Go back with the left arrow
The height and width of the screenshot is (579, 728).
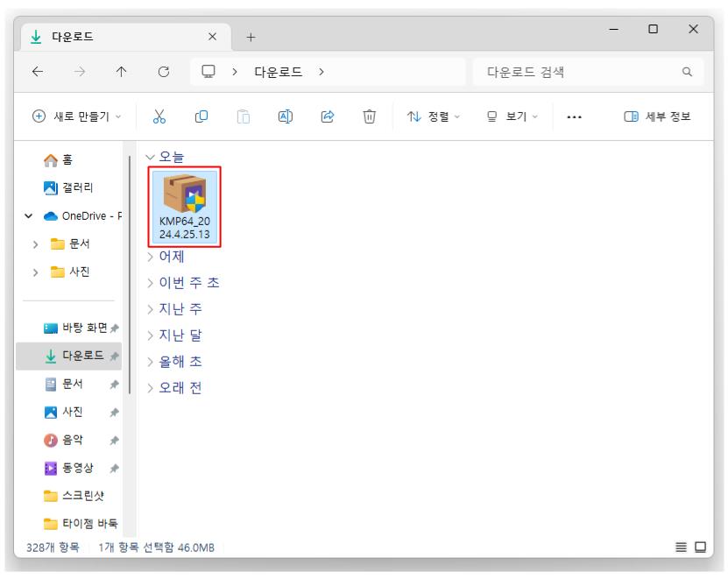click(x=38, y=72)
